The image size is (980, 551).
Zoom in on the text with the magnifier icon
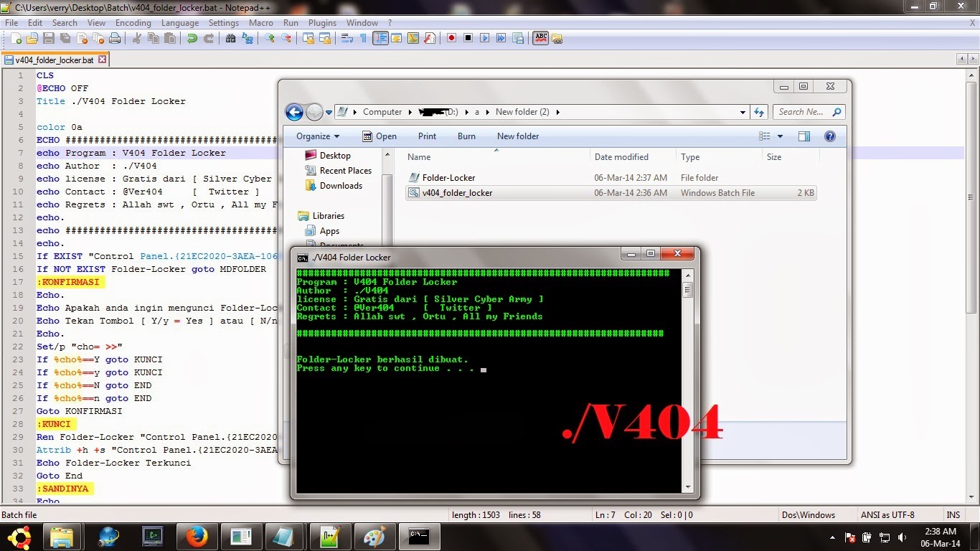(269, 38)
